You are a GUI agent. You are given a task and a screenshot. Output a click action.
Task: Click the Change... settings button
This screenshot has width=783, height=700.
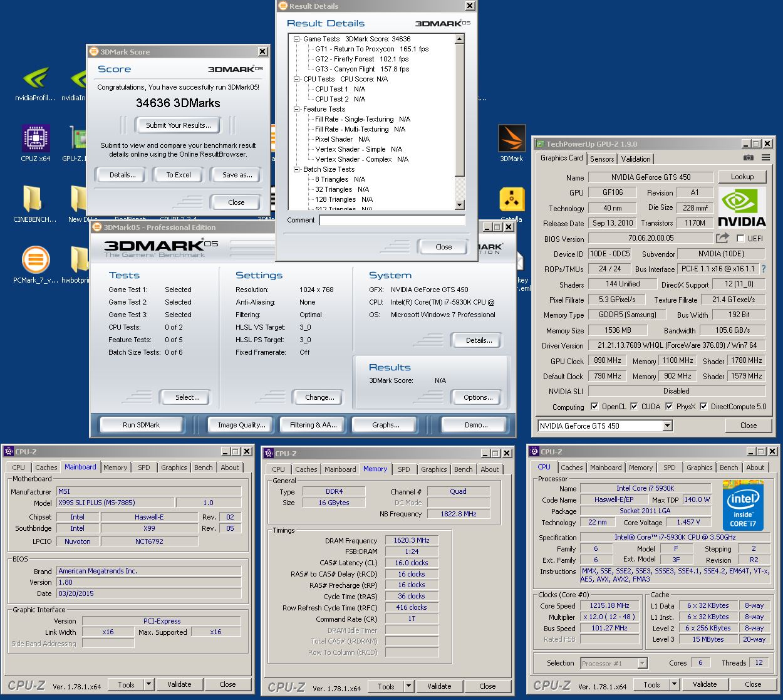tap(319, 397)
